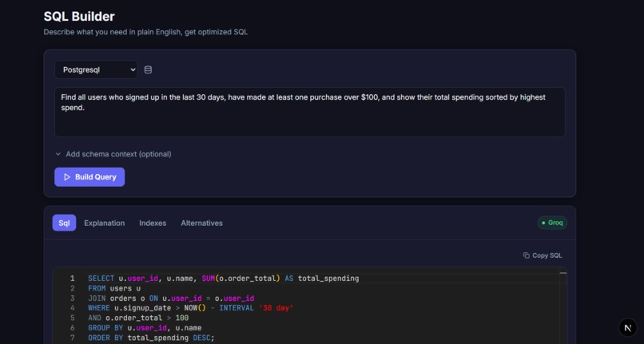Click Copy SQL
Viewport: 644px width, 344px height.
(543, 255)
